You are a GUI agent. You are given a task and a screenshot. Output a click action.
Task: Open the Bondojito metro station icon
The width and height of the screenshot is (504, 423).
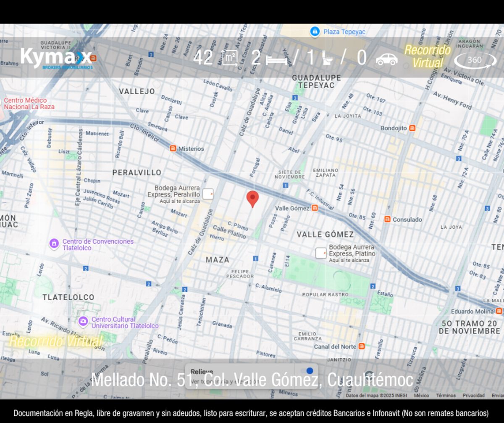[412, 128]
